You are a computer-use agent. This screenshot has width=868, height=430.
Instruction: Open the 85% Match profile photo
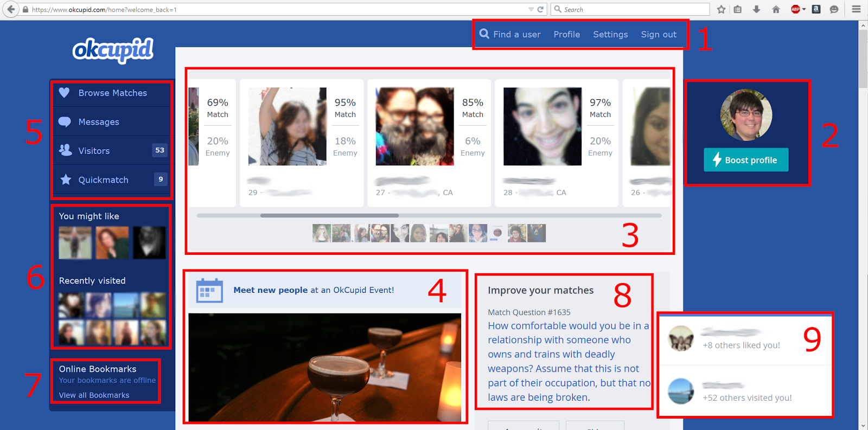click(x=415, y=126)
